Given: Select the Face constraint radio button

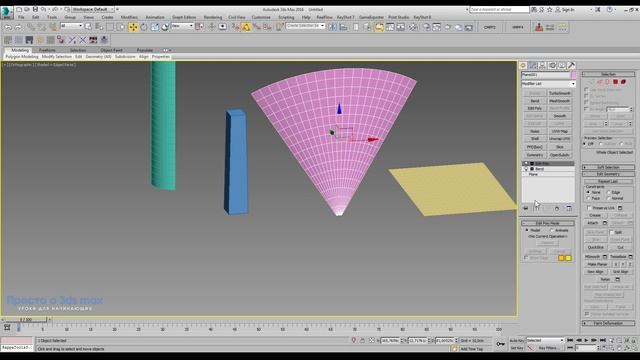Looking at the screenshot, I should pos(588,198).
